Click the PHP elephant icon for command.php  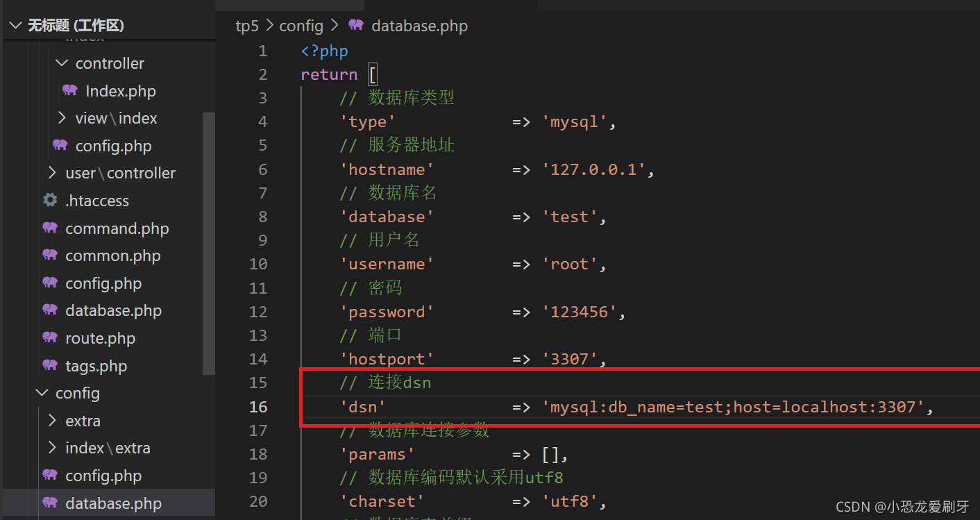coord(49,228)
